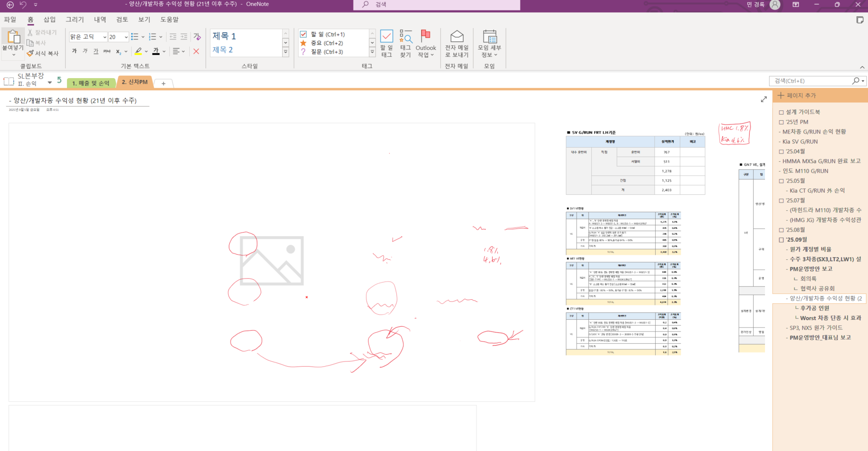Open the 삽입 ribbon tab

pyautogui.click(x=49, y=20)
